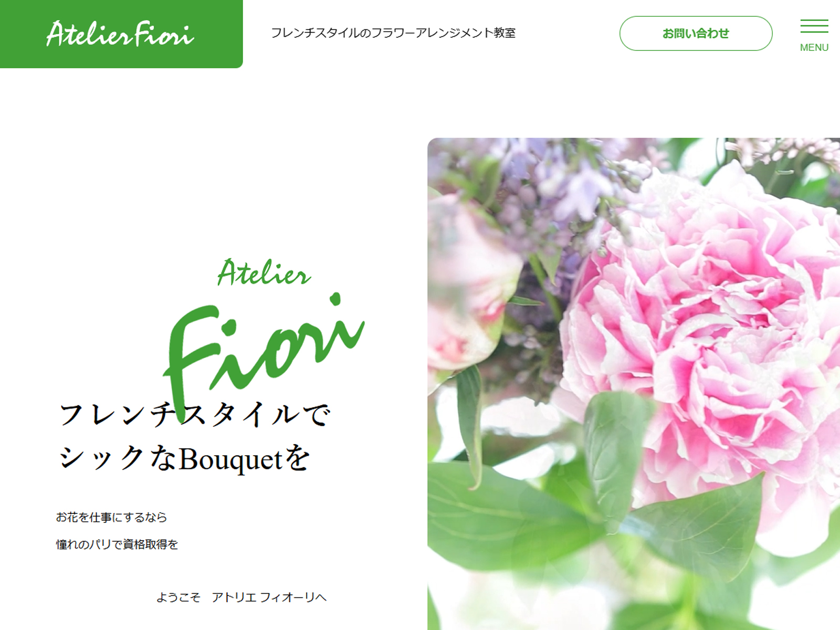Select the MENU text label
Screen dimensions: 840x630
pos(814,47)
